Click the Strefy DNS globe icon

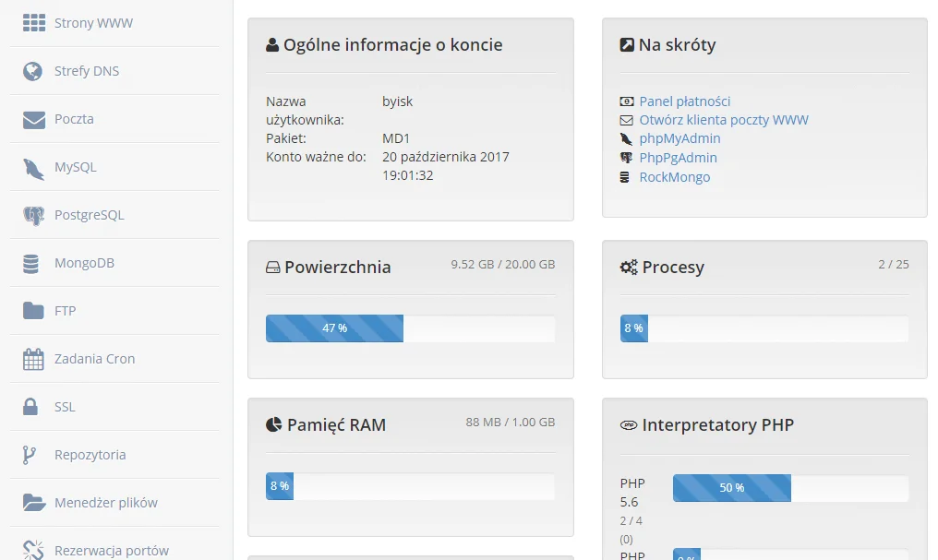33,71
